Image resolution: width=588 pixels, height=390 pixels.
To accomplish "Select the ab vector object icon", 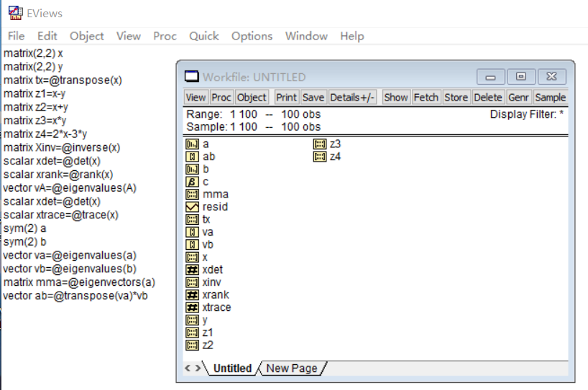I will [192, 157].
